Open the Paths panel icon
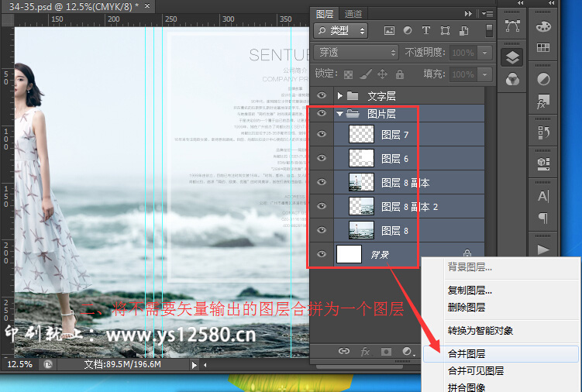 click(512, 26)
